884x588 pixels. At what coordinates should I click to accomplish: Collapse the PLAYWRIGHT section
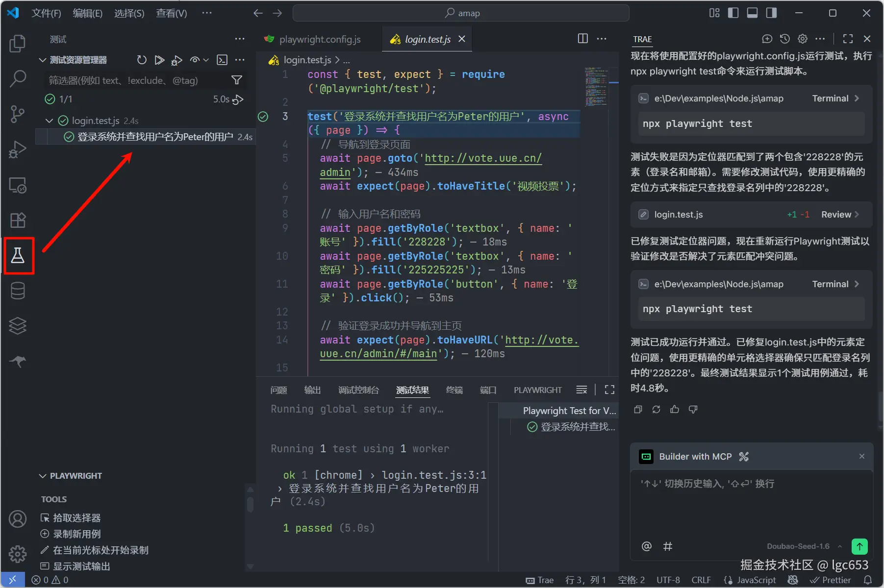(43, 476)
